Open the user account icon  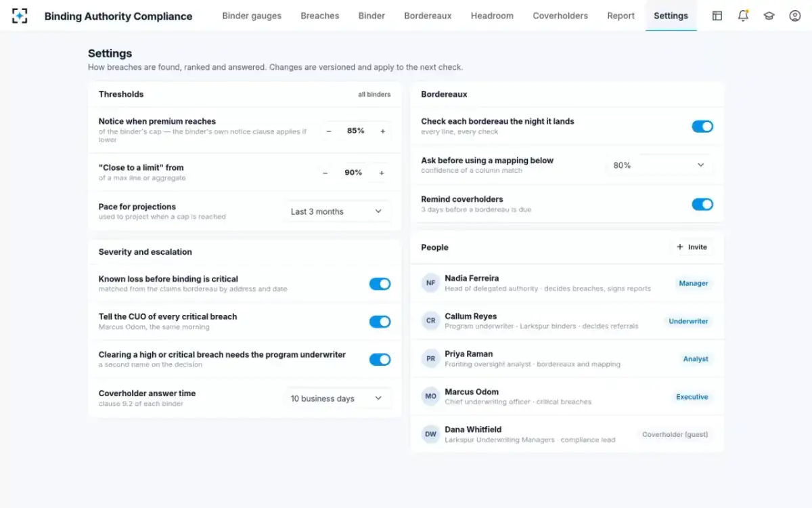pos(795,16)
